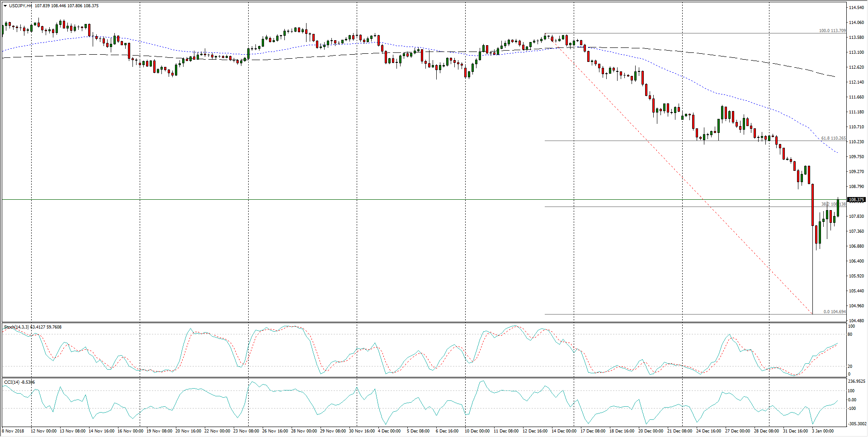Click the current price tag 108.375
The height and width of the screenshot is (437, 868).
(856, 199)
